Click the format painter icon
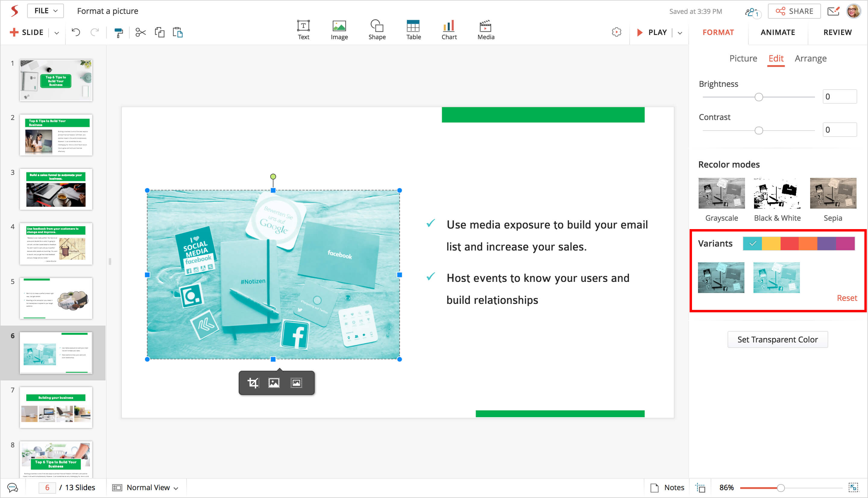Viewport: 868px width, 498px height. point(118,33)
